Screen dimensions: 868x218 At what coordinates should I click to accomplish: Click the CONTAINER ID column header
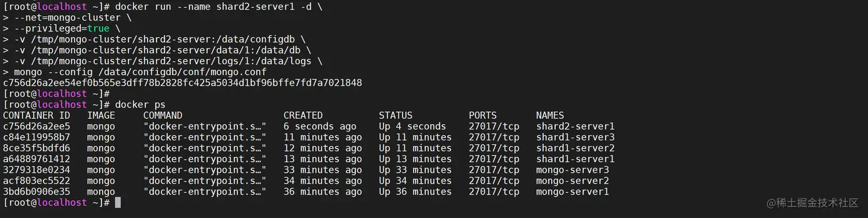coord(37,115)
